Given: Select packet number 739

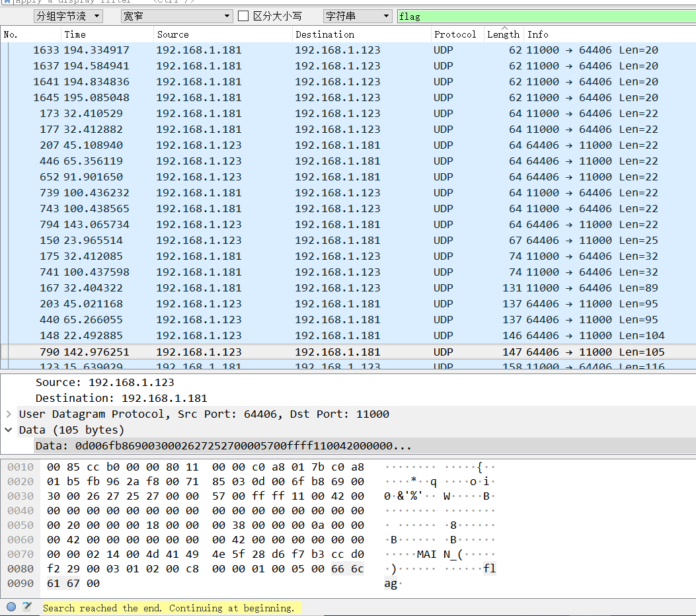Looking at the screenshot, I should click(348, 193).
